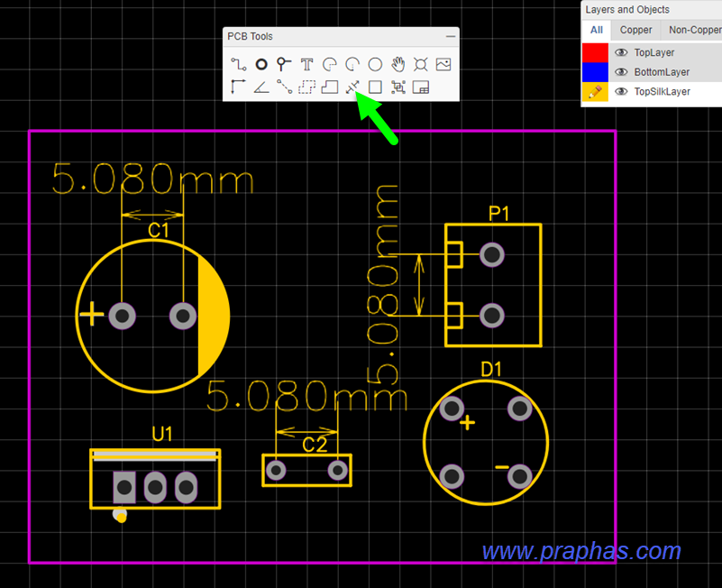722x588 pixels.
Task: Select the Circle tool
Action: pyautogui.click(x=375, y=64)
